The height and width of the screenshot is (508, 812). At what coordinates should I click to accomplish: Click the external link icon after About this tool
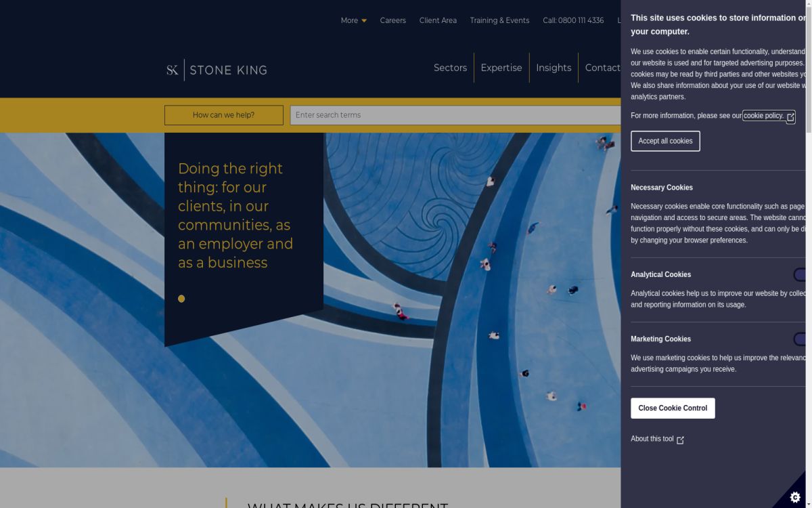click(x=680, y=440)
